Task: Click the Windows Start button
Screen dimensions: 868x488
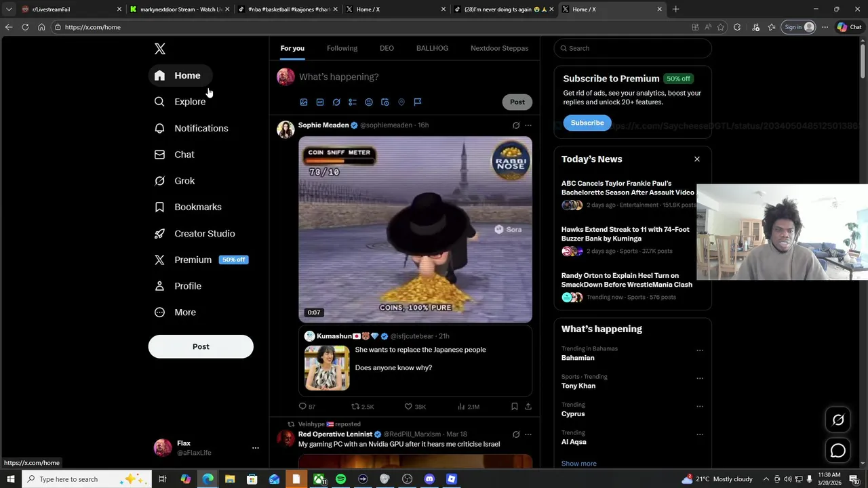Action: coord(10,479)
